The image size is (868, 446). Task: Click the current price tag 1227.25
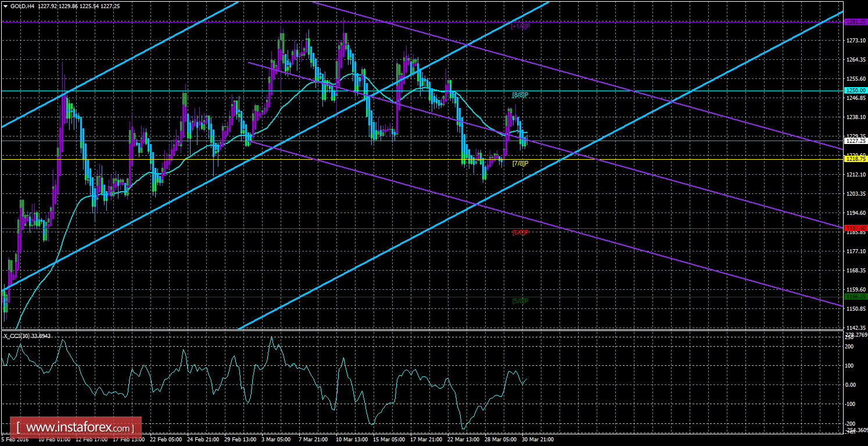pos(856,141)
